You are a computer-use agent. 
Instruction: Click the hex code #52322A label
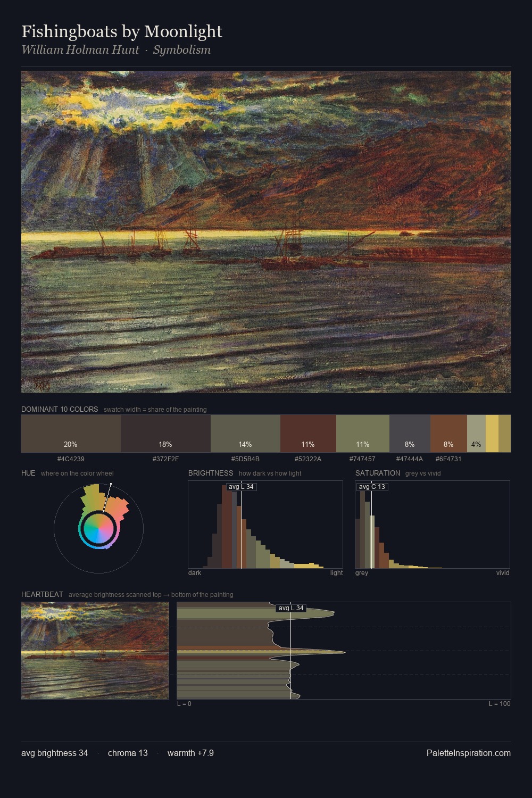308,459
